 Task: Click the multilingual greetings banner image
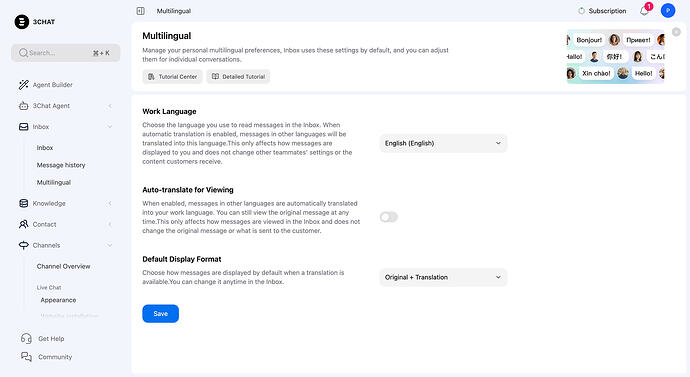click(x=616, y=57)
